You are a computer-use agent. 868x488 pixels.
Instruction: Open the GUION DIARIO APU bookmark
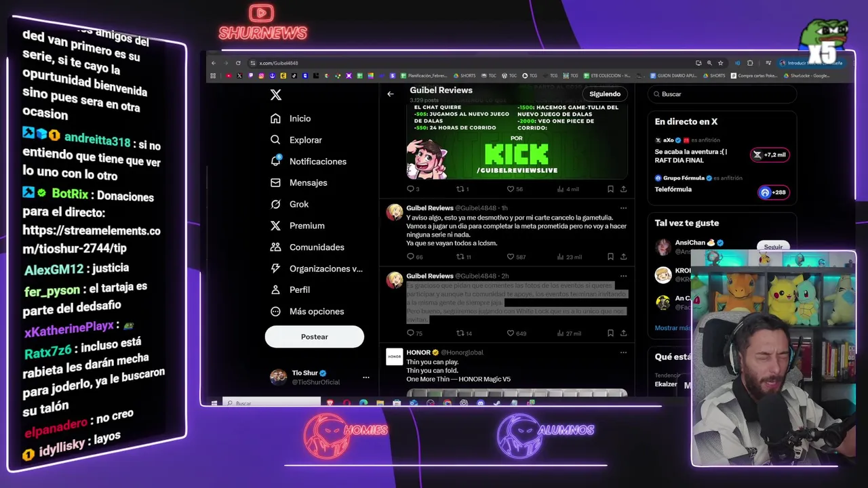pos(673,76)
